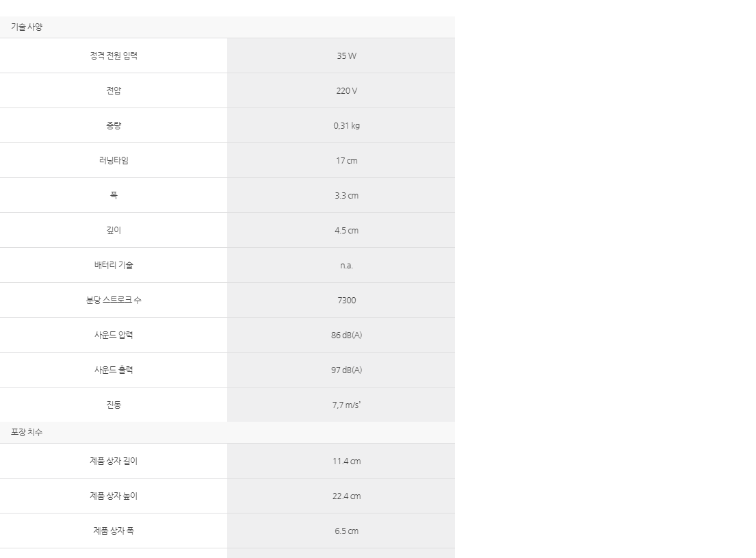Select the 사운드 출력 label
The width and height of the screenshot is (756, 558).
114,370
